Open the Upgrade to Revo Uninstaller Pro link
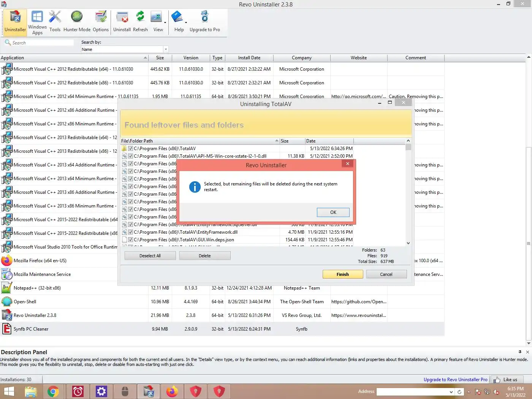Image resolution: width=532 pixels, height=399 pixels. click(x=455, y=380)
